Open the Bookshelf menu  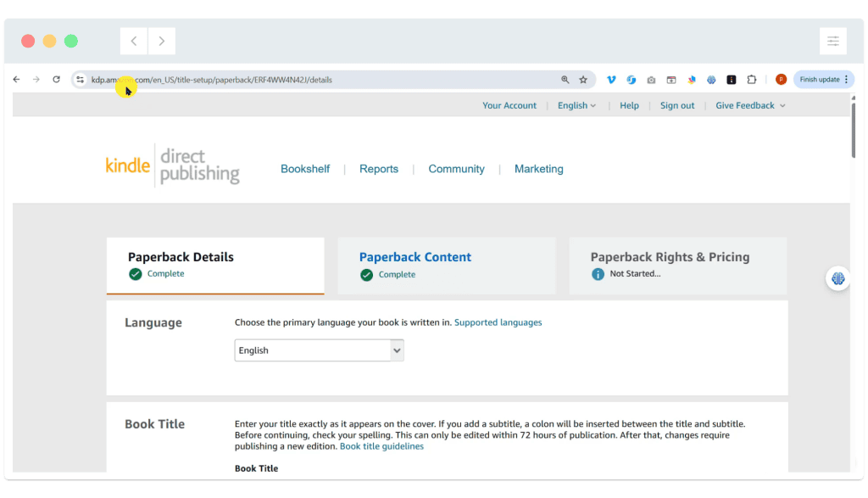305,169
